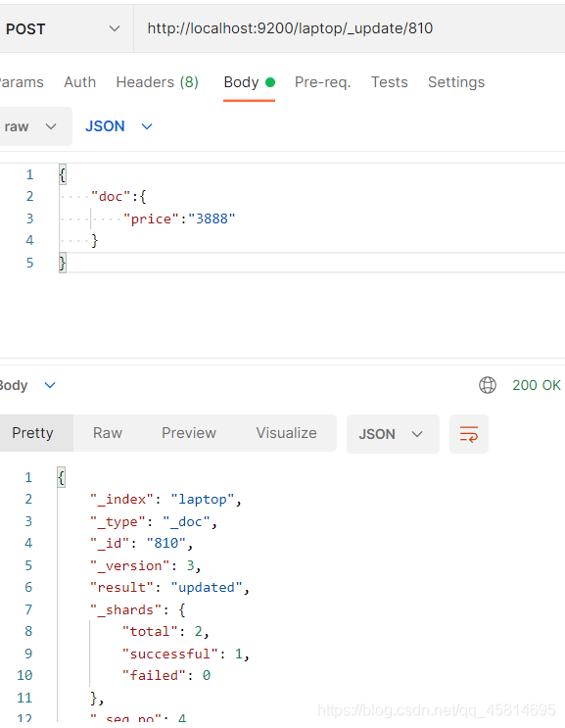Switch to the Auth tab
The image size is (565, 728).
click(x=79, y=82)
